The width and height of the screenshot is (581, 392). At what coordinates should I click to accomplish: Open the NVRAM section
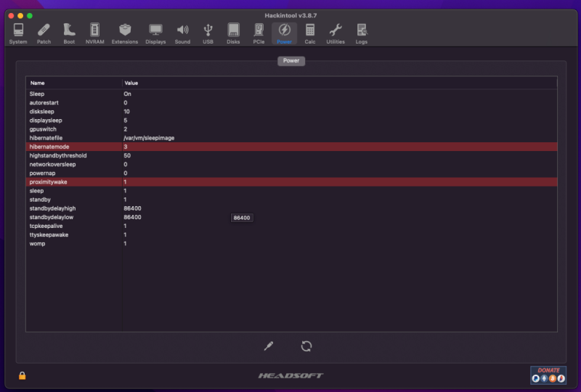(94, 33)
